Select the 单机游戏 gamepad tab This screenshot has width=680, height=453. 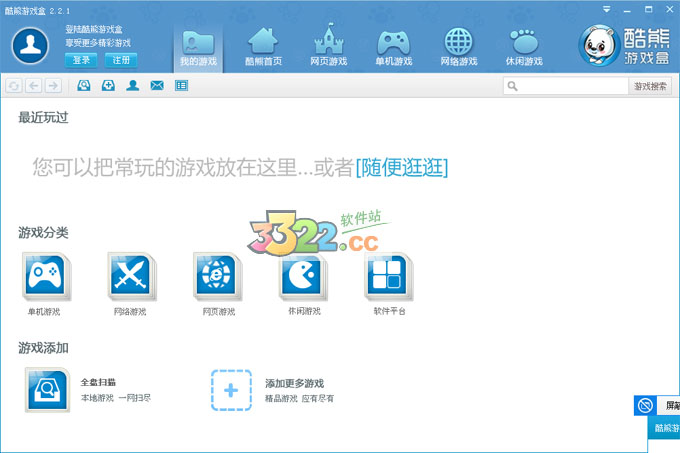(393, 48)
